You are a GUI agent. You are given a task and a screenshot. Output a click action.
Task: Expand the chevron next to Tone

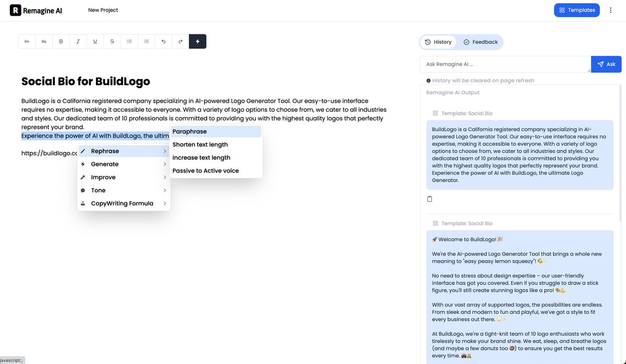coord(165,190)
